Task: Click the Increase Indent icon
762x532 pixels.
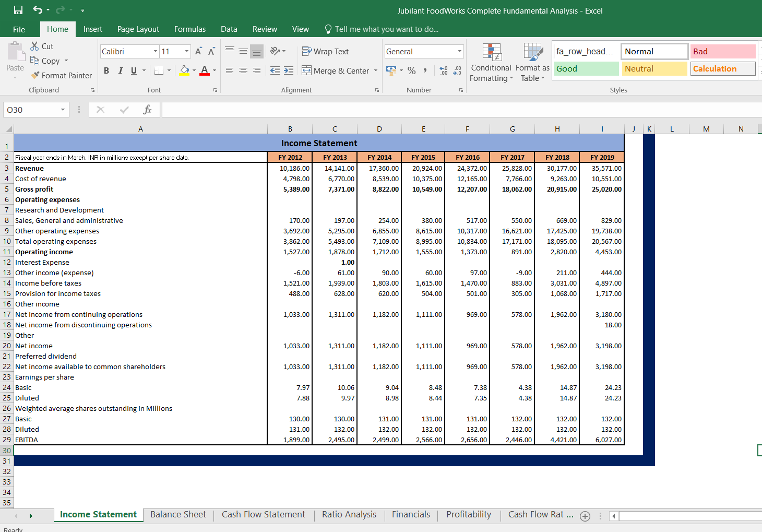Action: 289,70
